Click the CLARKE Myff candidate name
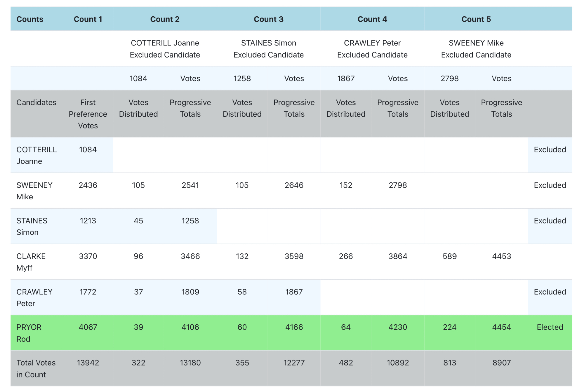The image size is (584, 392). [31, 262]
